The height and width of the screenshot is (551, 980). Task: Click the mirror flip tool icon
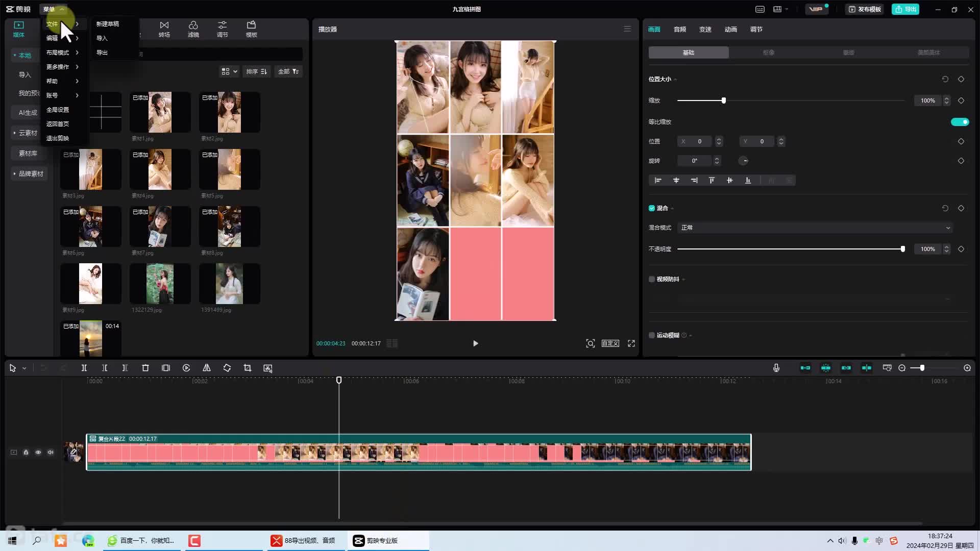[x=207, y=368]
